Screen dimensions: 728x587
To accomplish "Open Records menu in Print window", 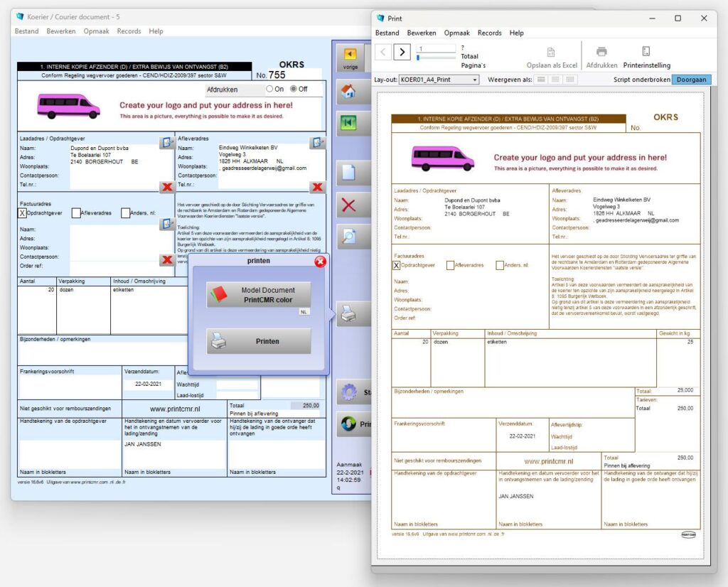I will click(489, 33).
